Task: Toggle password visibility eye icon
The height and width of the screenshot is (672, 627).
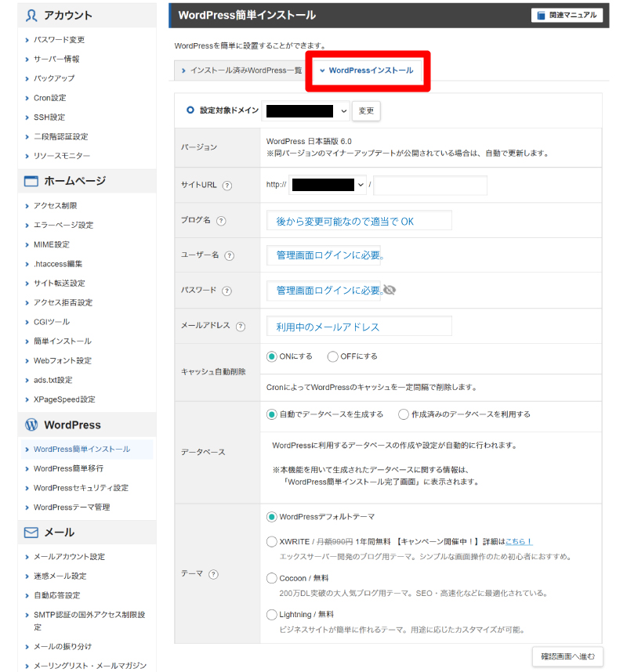Action: click(390, 290)
